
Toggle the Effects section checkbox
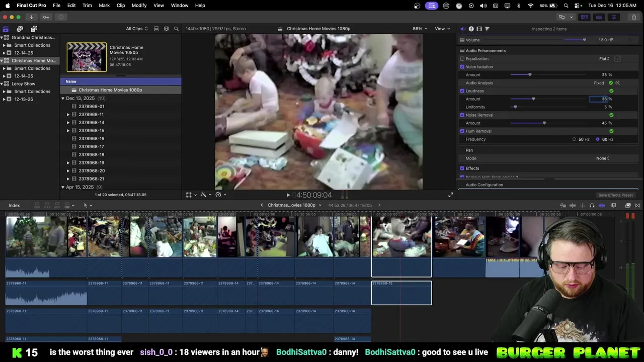pyautogui.click(x=462, y=168)
